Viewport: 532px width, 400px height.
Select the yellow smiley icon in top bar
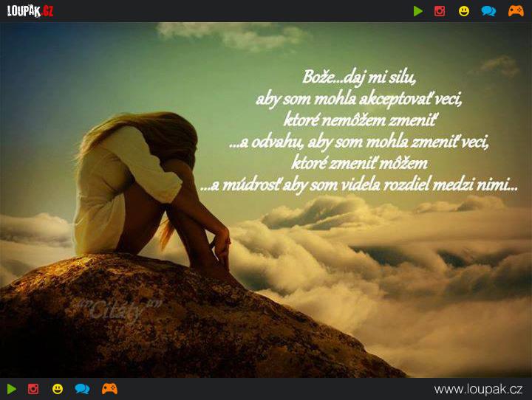(464, 11)
